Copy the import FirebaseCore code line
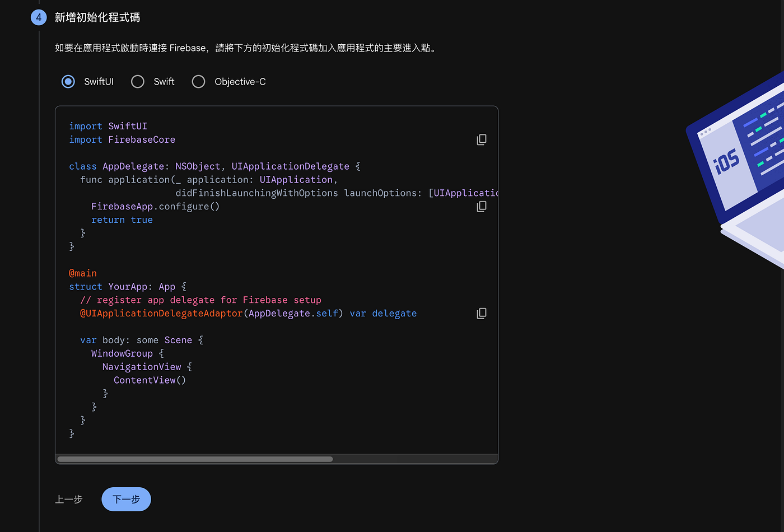This screenshot has height=532, width=784. (x=481, y=139)
